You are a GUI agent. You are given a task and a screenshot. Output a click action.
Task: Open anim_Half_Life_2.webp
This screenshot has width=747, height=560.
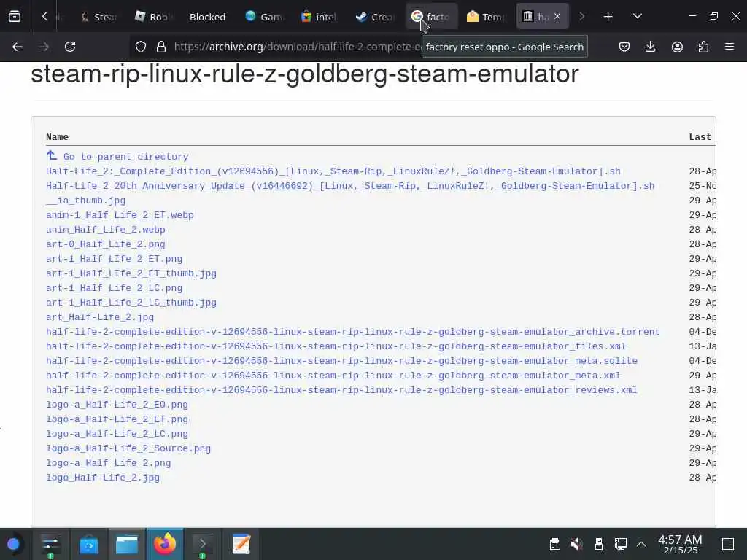click(105, 230)
